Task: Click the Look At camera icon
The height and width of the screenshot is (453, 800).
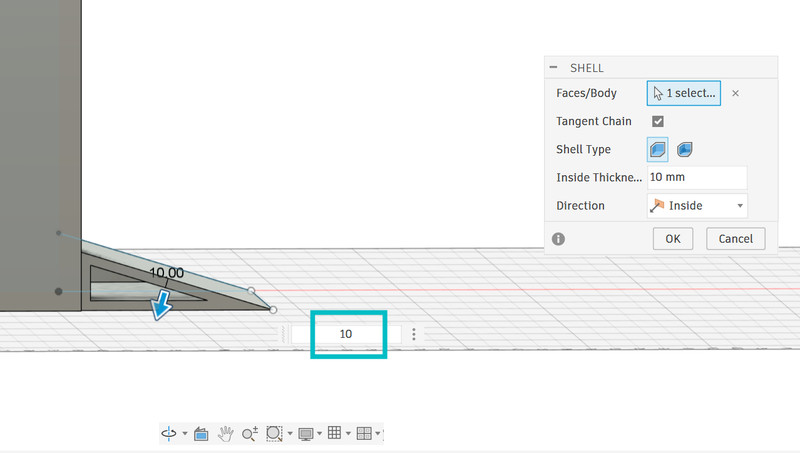Action: point(201,434)
